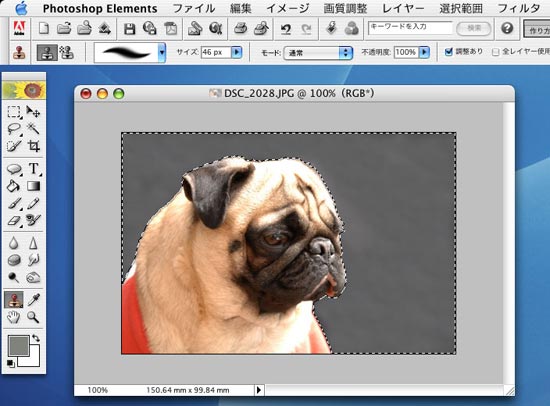Open the 選択範囲 menu
Screen dimensions: 550x406
tap(461, 8)
